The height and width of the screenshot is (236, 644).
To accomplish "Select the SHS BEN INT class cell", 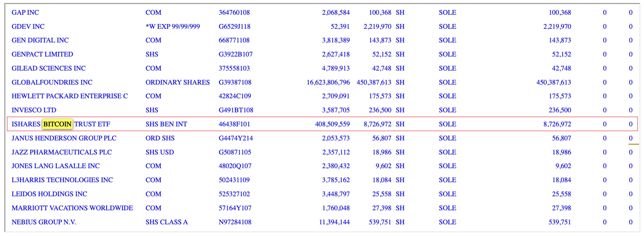I will click(166, 124).
